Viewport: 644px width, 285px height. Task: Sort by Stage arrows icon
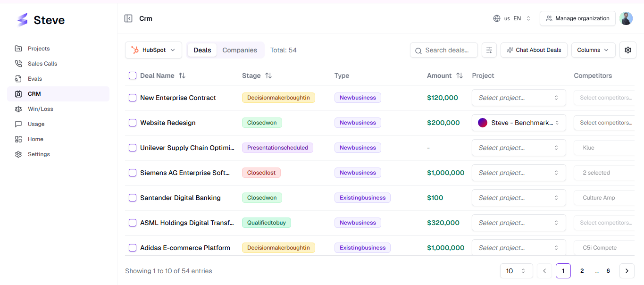pyautogui.click(x=268, y=75)
